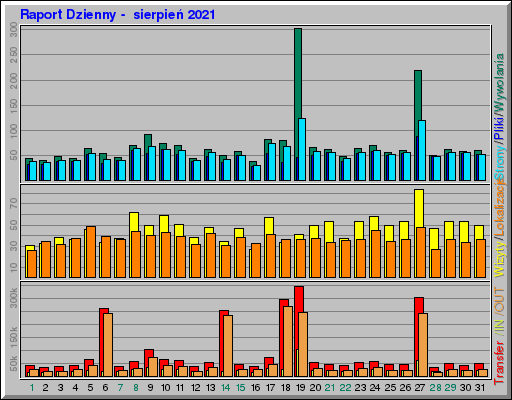Click the cyan pages bar for day 19
The height and width of the screenshot is (400, 512).
pos(302,149)
